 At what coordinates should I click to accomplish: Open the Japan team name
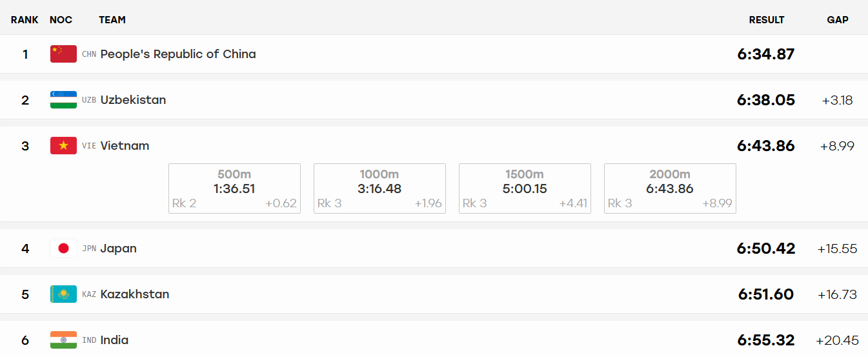(119, 249)
